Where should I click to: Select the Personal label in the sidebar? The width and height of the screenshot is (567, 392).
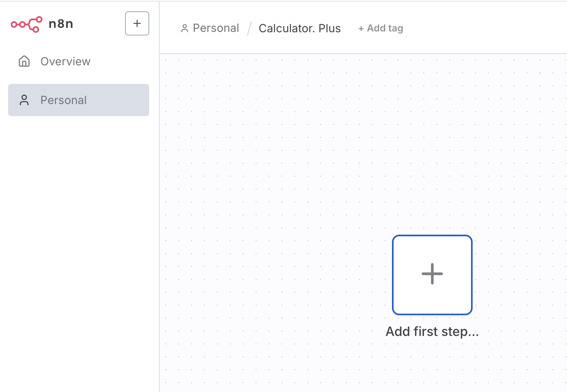tap(63, 100)
